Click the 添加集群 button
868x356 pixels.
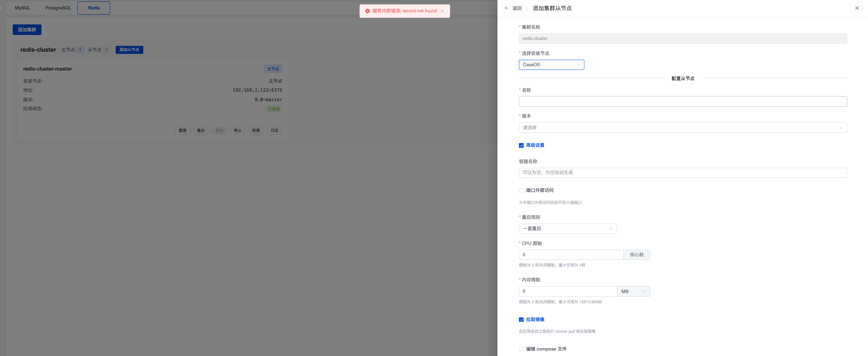pyautogui.click(x=27, y=30)
